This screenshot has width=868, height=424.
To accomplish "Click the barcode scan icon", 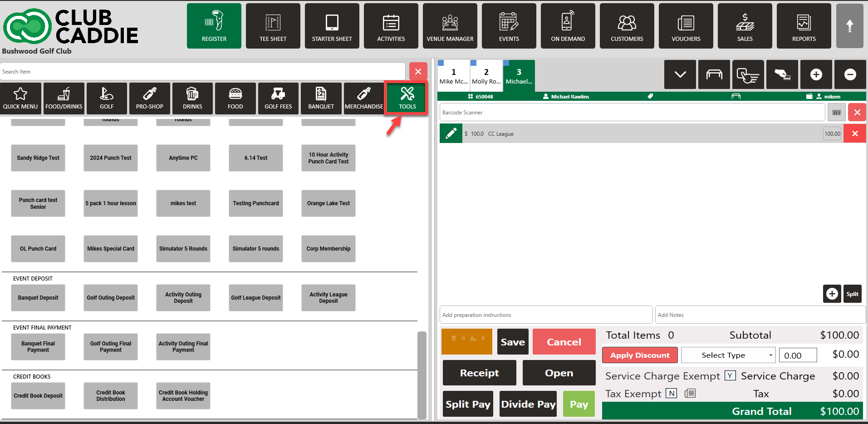I will pos(836,113).
